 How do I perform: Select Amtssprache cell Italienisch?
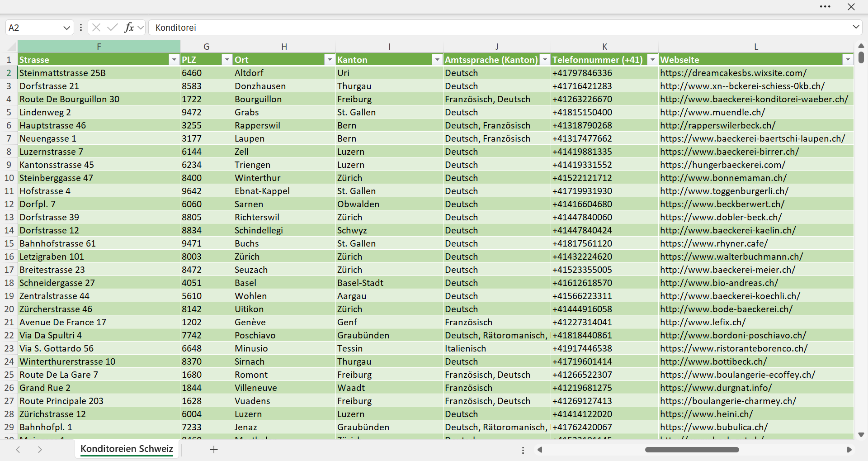[x=497, y=348]
